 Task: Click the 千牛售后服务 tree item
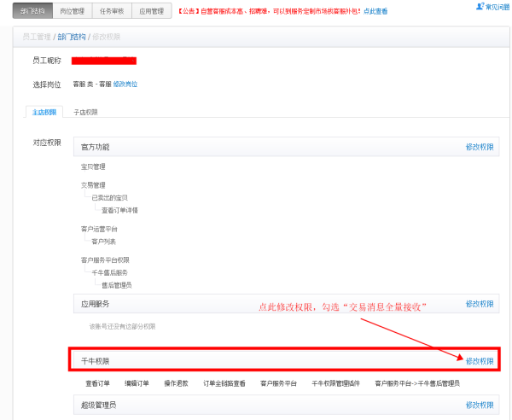pos(110,272)
